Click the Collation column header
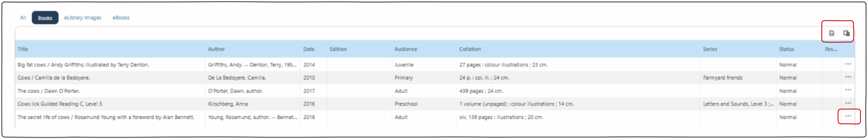 click(x=470, y=49)
